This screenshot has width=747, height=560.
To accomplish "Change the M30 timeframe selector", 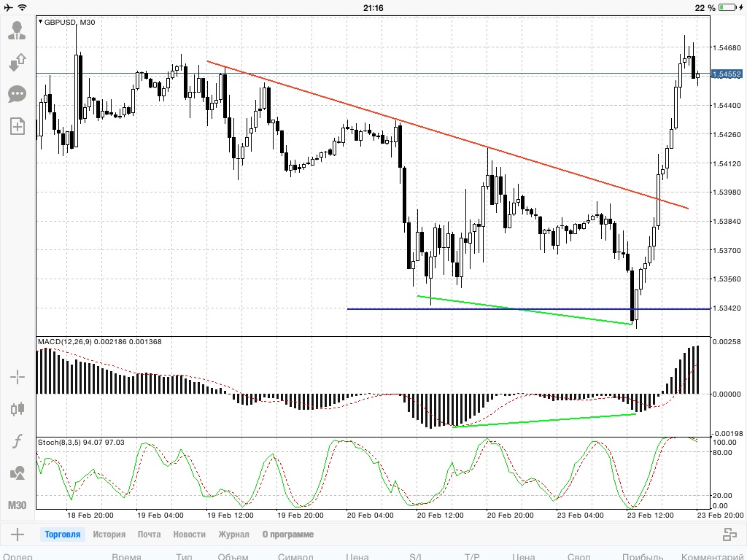I will [18, 505].
